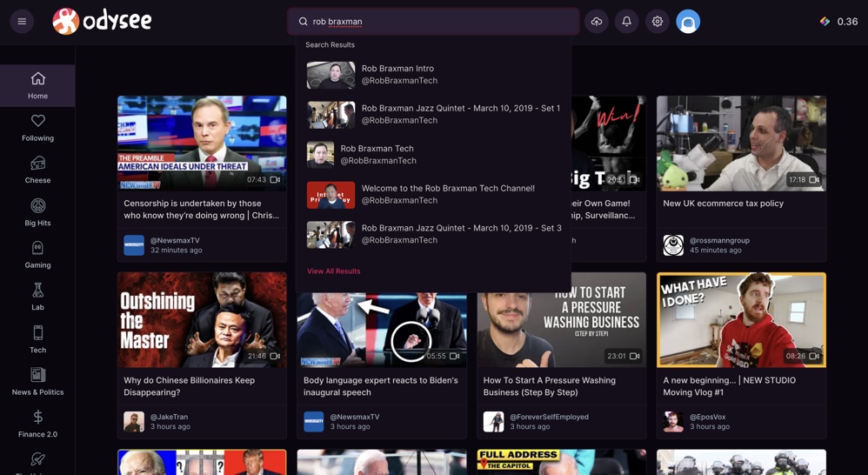Click EposVox channel avatar
This screenshot has height=475, width=868.
673,422
